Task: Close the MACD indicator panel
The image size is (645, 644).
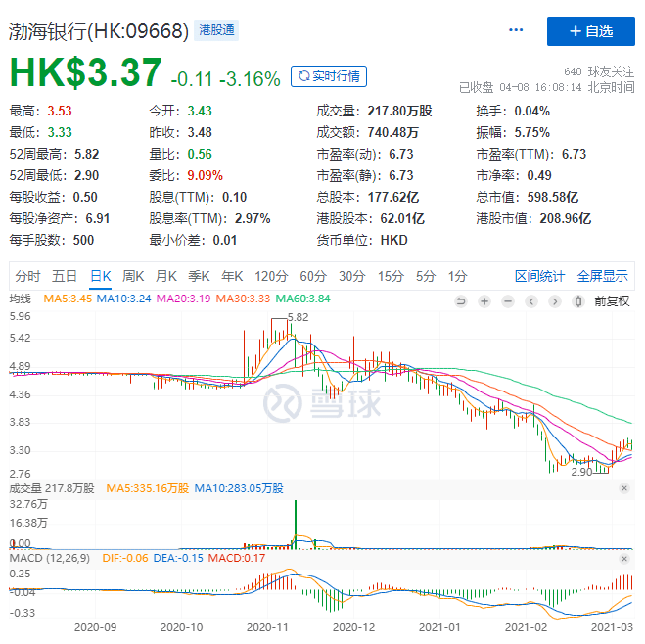Action: pos(624,559)
